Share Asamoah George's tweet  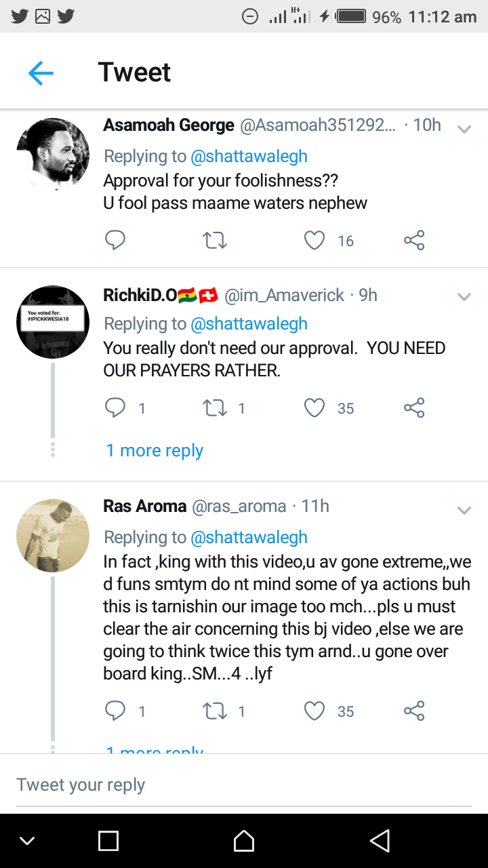[x=413, y=241]
